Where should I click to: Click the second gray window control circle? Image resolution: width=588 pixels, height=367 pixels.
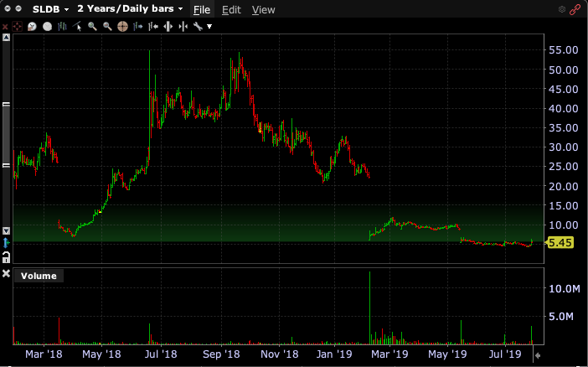18,8
